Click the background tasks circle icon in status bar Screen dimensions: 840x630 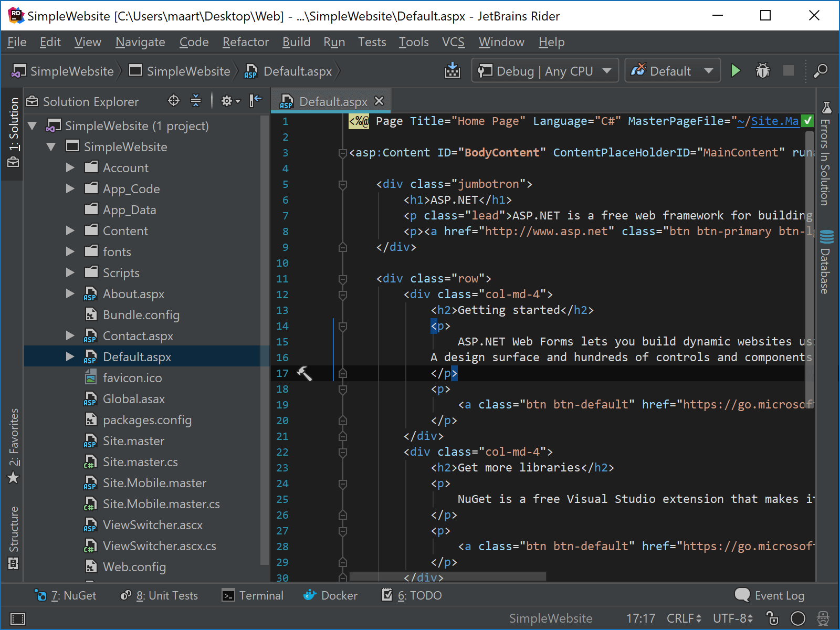[798, 618]
